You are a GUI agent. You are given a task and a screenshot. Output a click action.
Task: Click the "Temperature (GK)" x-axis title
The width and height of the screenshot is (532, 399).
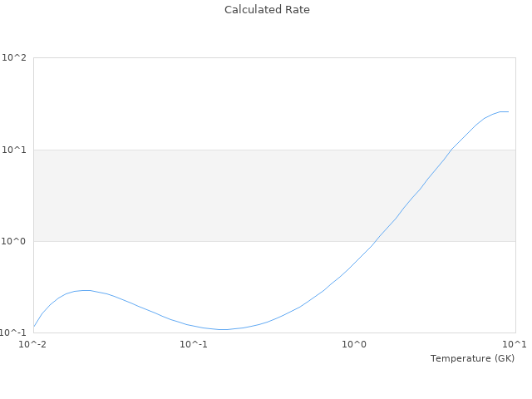472,358
